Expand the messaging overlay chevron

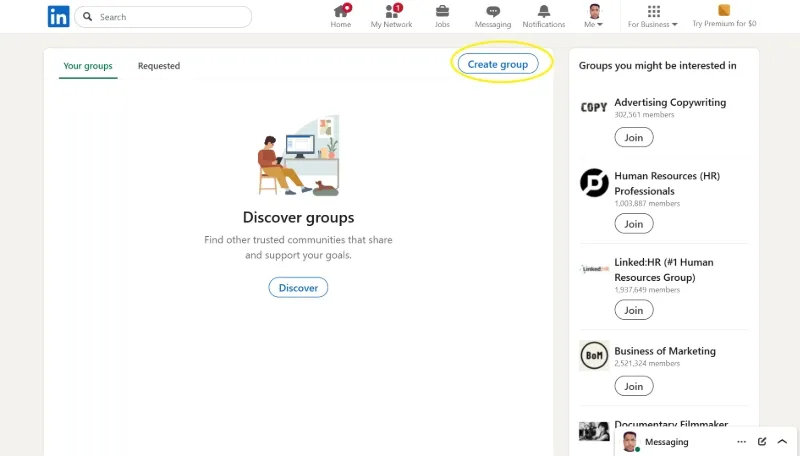pyautogui.click(x=782, y=442)
